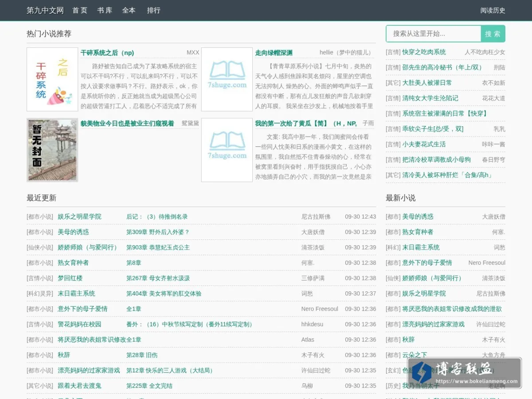Click timestamp 09-30 12:43
Image resolution: width=532 pixels, height=399 pixels.
click(x=360, y=217)
